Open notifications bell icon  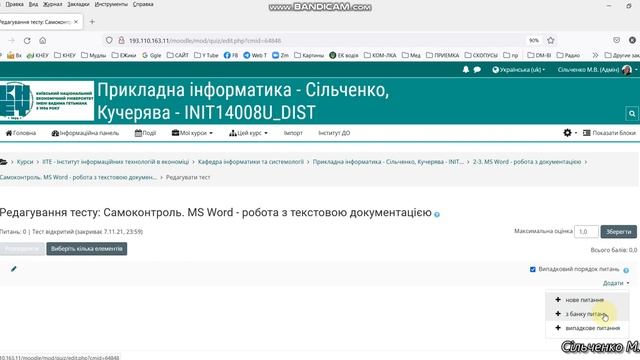[x=466, y=70]
